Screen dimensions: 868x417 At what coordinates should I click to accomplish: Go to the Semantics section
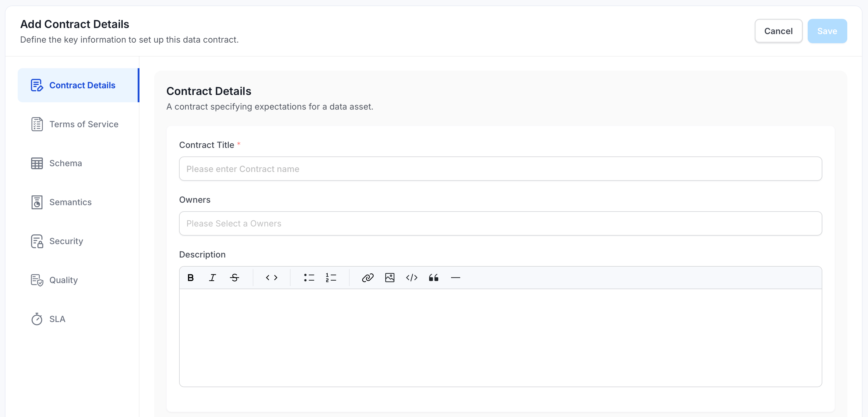click(70, 202)
